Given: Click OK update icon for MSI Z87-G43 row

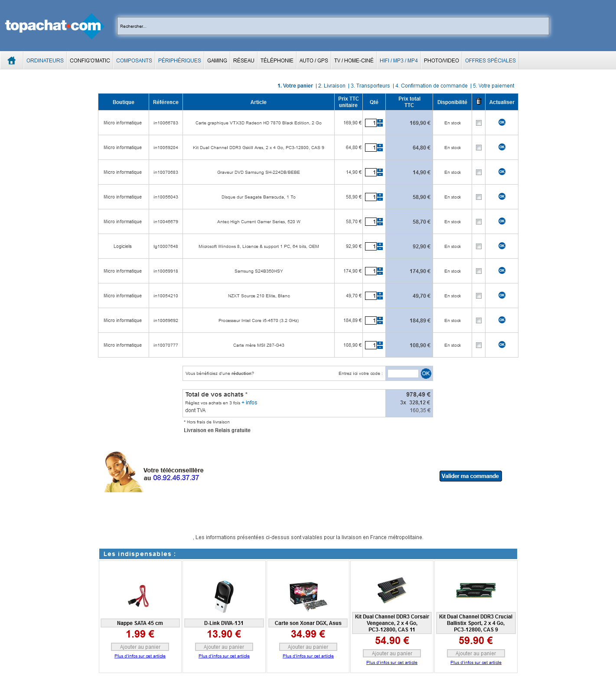Looking at the screenshot, I should [502, 345].
